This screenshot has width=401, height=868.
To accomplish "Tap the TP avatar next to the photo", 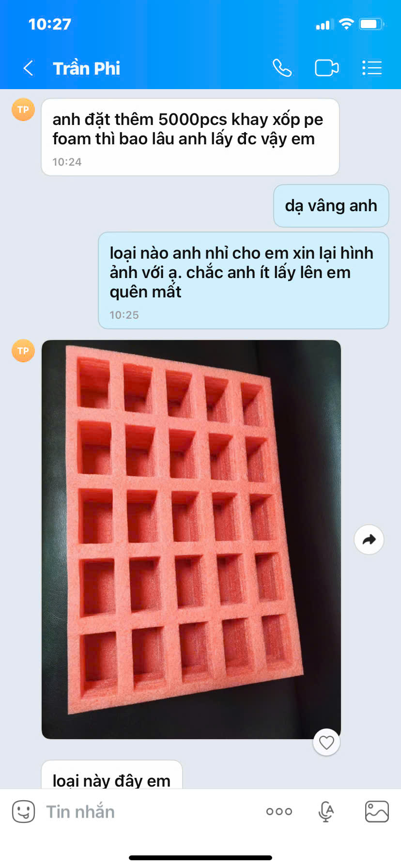I will 23,351.
